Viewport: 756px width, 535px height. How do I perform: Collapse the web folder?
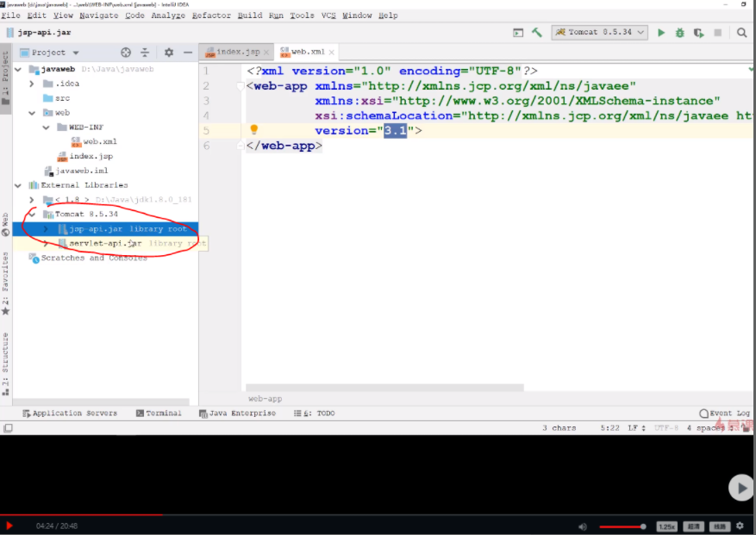[32, 113]
